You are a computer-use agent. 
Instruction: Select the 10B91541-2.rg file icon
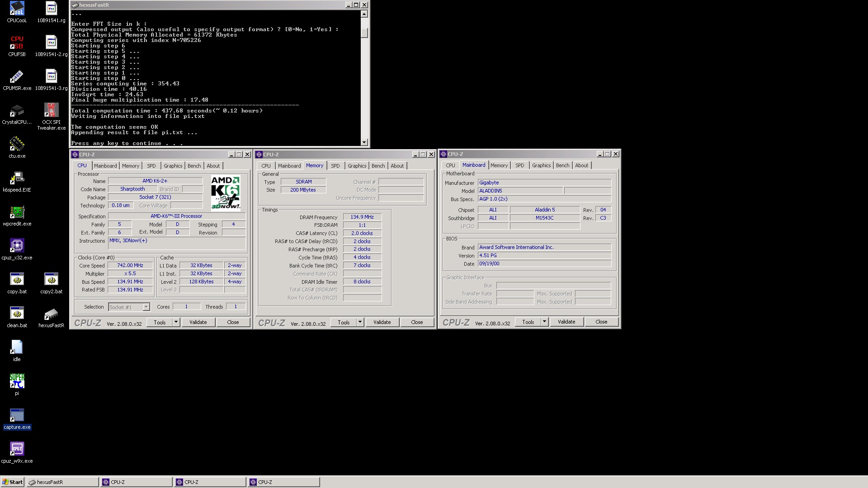click(x=51, y=46)
